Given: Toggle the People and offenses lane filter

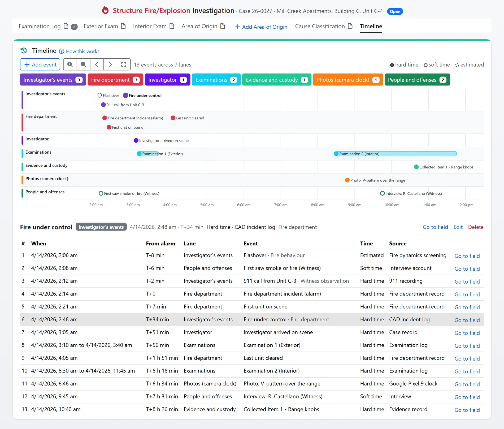Looking at the screenshot, I should (x=417, y=80).
